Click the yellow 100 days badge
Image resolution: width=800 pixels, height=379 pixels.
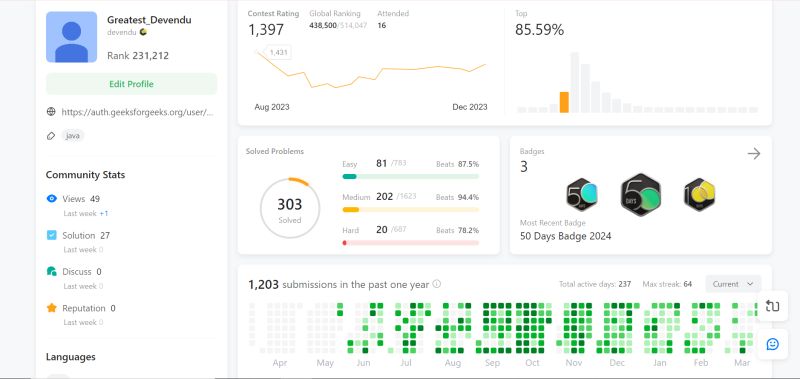pos(699,194)
